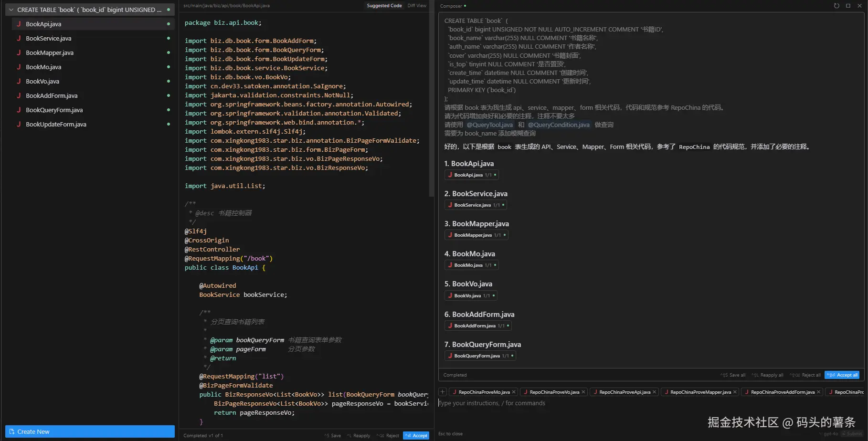Accept the suggested code in editor
The height and width of the screenshot is (441, 868).
pos(416,435)
